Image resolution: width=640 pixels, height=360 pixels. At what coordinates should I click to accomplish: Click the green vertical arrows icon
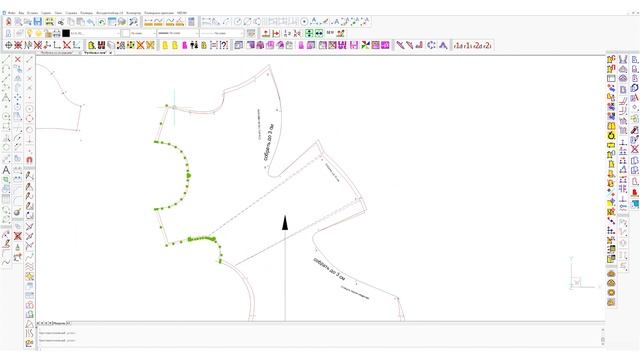309,33
